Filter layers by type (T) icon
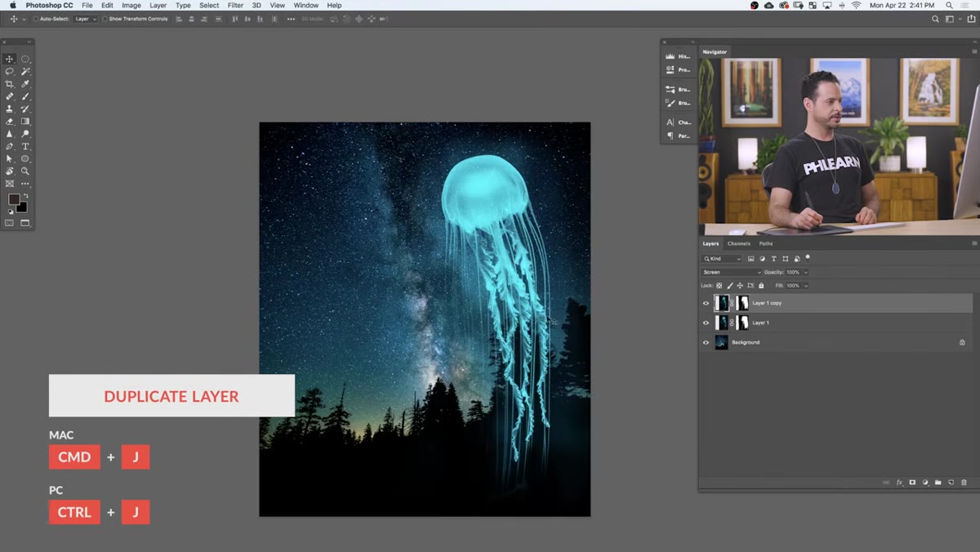This screenshot has height=552, width=980. (x=773, y=259)
